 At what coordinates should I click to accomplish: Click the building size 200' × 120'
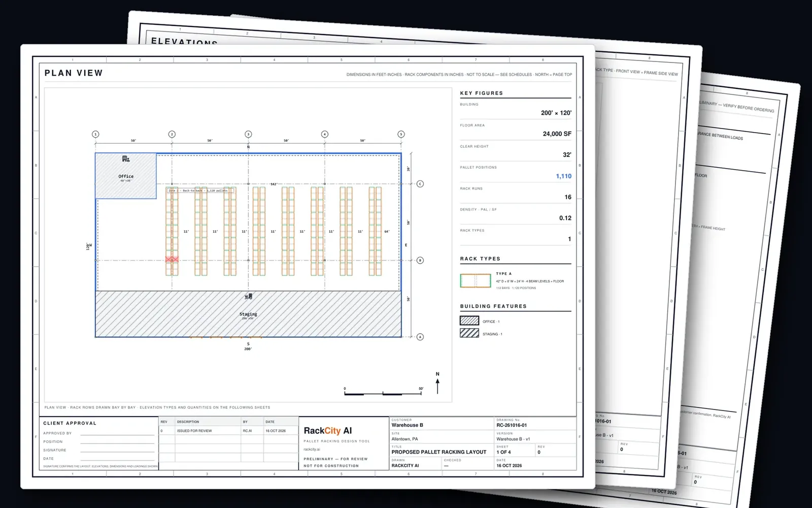(x=556, y=113)
